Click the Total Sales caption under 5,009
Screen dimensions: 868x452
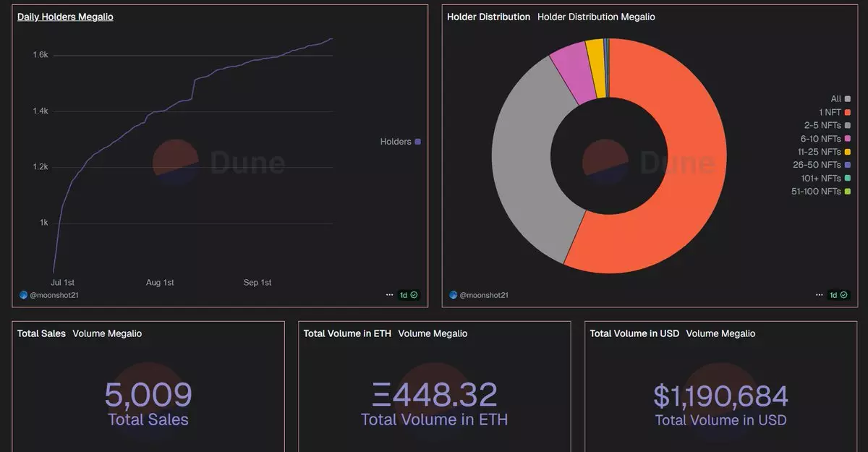148,419
